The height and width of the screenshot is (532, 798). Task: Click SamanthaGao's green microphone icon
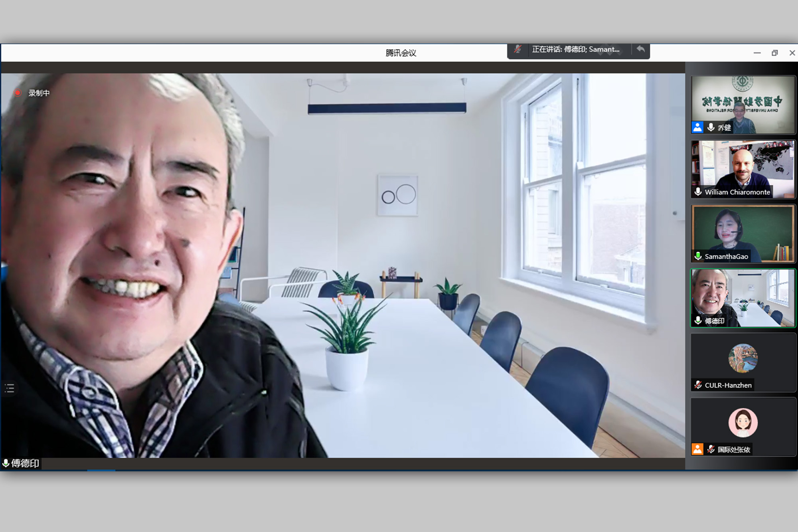pos(698,256)
